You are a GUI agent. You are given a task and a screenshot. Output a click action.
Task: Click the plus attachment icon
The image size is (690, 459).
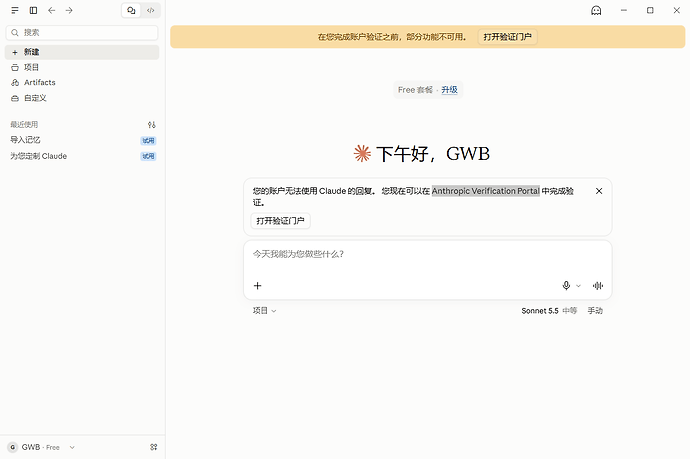pyautogui.click(x=257, y=286)
